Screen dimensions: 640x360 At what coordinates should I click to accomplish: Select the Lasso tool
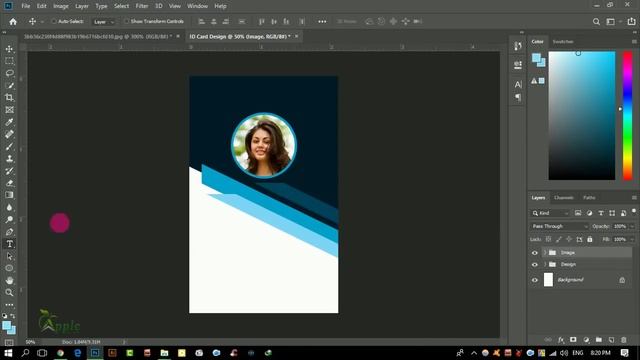pos(9,73)
